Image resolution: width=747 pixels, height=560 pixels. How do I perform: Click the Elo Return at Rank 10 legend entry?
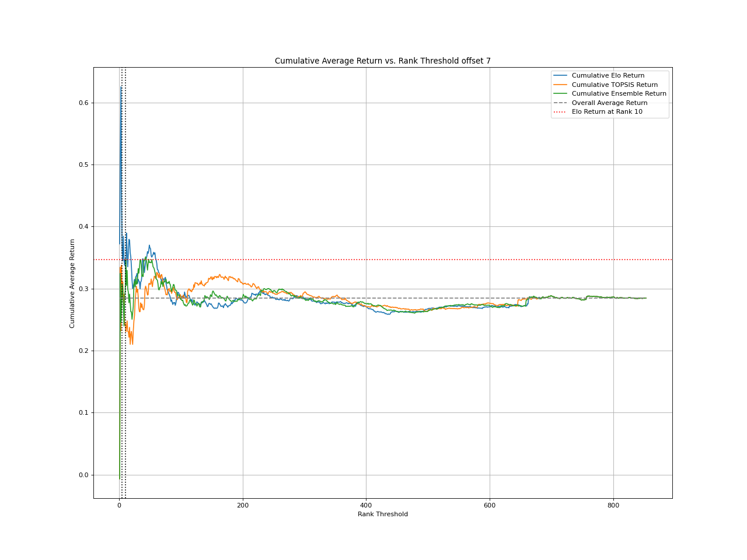[607, 111]
